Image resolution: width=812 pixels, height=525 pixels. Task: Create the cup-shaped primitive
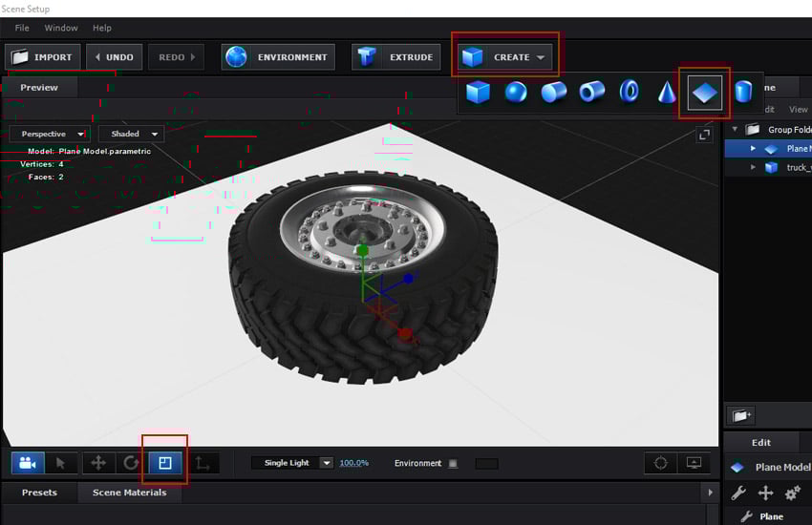[x=743, y=93]
